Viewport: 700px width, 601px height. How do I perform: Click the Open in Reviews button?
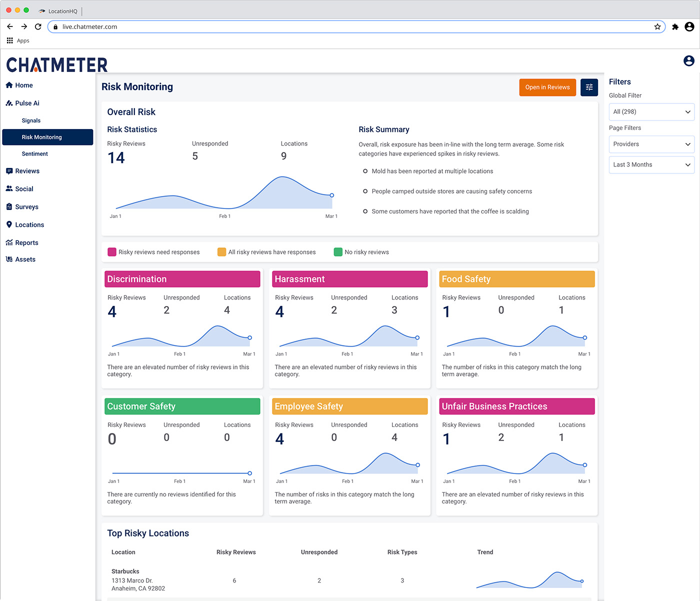click(x=547, y=87)
